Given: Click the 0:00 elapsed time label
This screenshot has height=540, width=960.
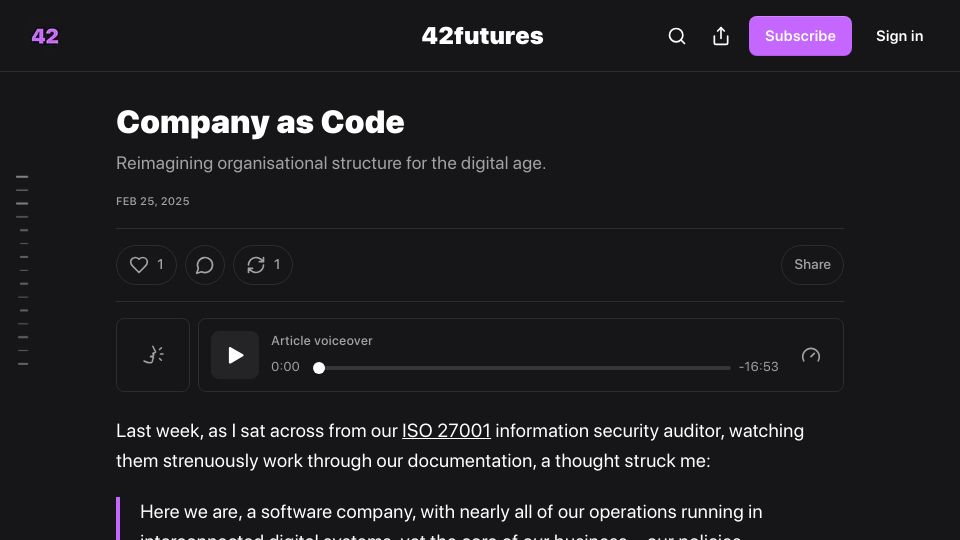Looking at the screenshot, I should tap(285, 367).
